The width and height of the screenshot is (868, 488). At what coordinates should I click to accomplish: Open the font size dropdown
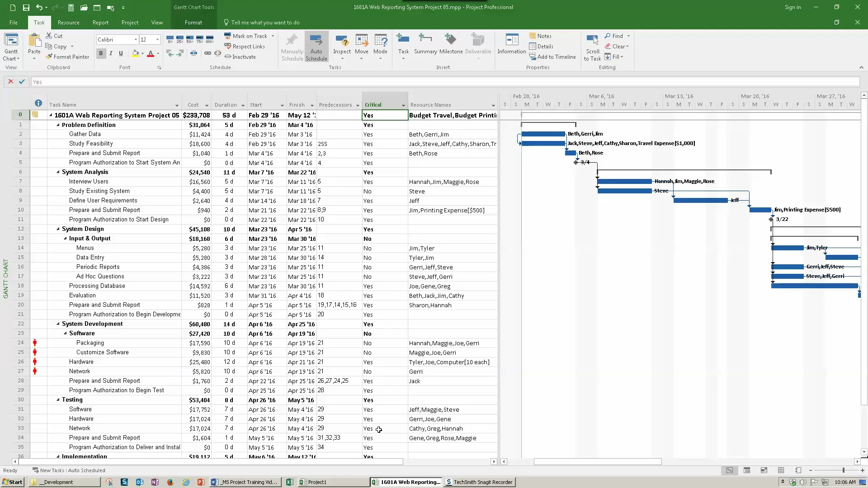coord(157,40)
